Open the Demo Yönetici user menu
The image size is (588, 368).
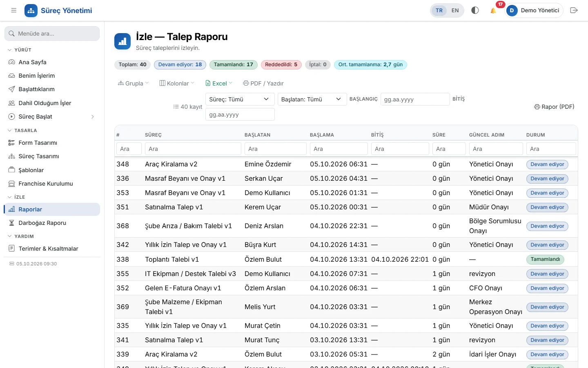(x=534, y=10)
